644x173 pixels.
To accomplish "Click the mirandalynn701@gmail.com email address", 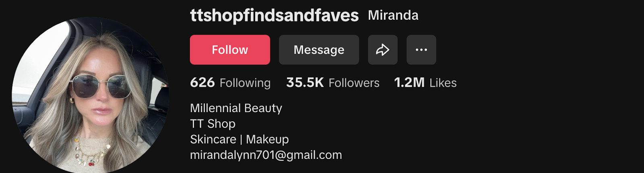I will tap(266, 155).
